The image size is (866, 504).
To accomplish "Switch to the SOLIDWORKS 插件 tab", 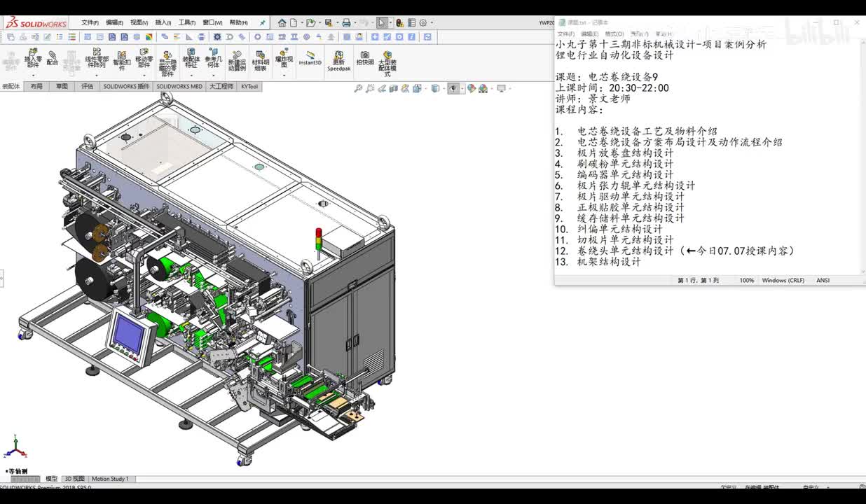I will click(126, 87).
